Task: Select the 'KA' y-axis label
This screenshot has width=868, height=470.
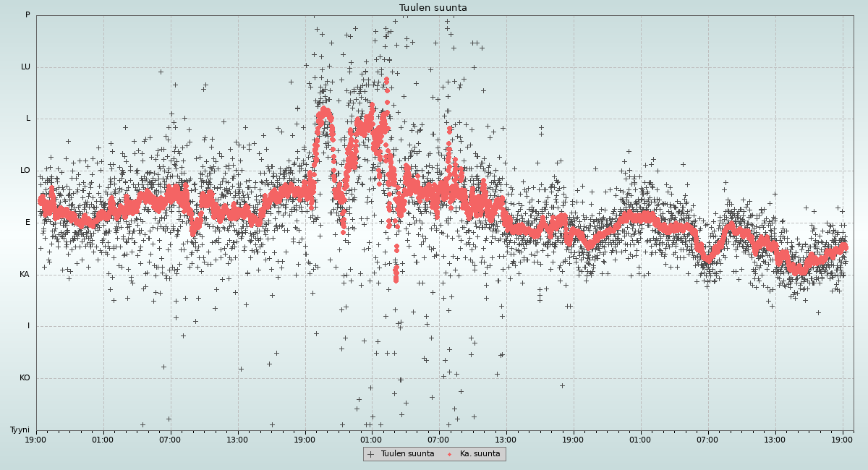Action: 25,275
